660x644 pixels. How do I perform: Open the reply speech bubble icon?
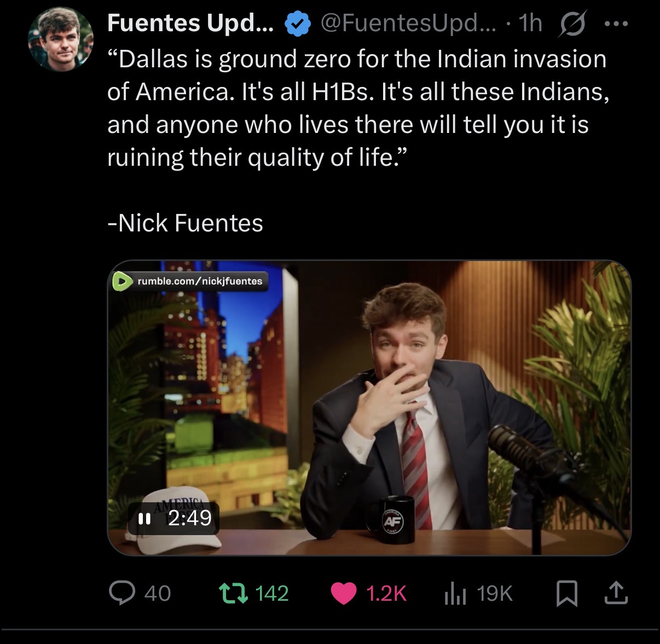(121, 593)
